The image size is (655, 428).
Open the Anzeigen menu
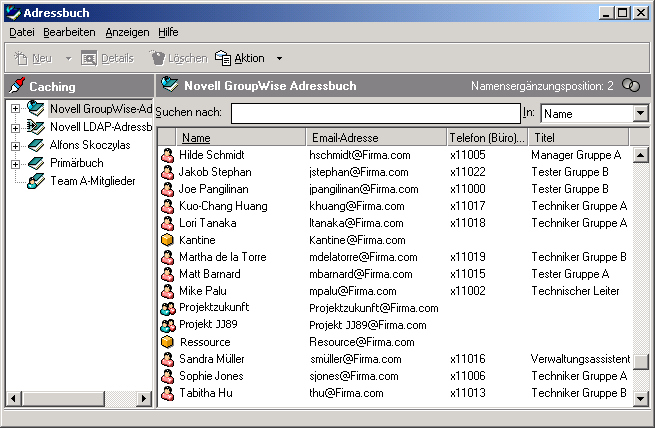click(127, 32)
